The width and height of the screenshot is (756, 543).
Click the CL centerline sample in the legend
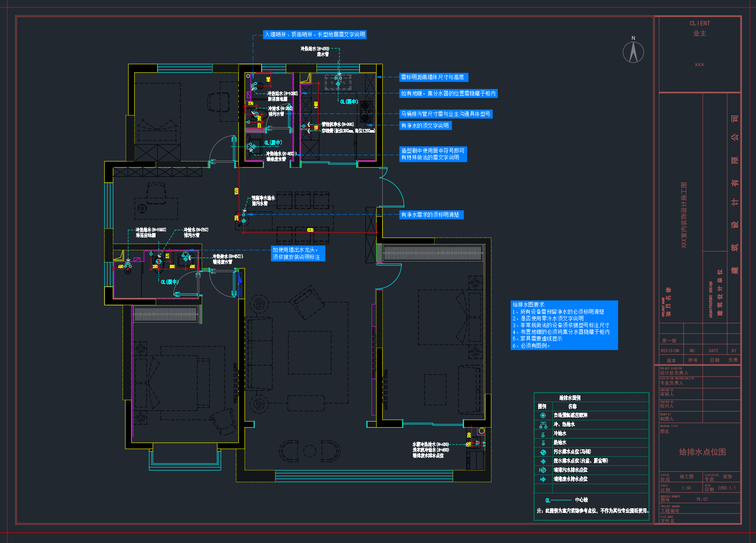[558, 500]
